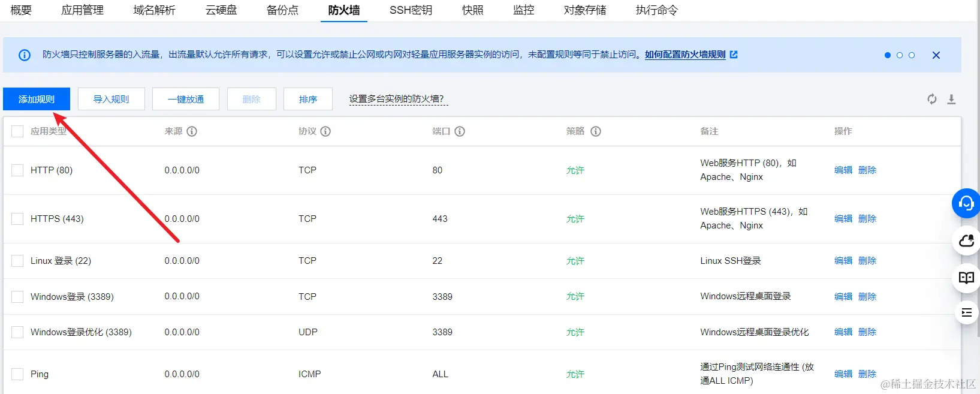The width and height of the screenshot is (980, 394).
Task: Click the 一键放通 button
Action: pos(186,99)
